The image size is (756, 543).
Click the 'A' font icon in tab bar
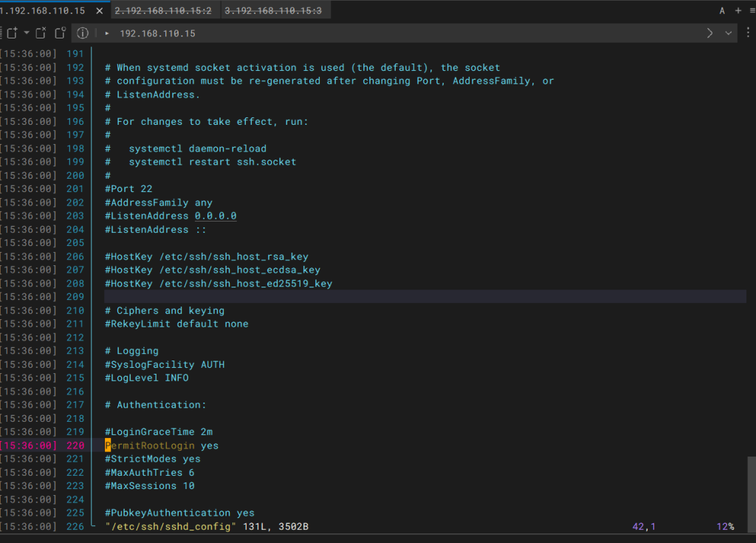pos(722,10)
